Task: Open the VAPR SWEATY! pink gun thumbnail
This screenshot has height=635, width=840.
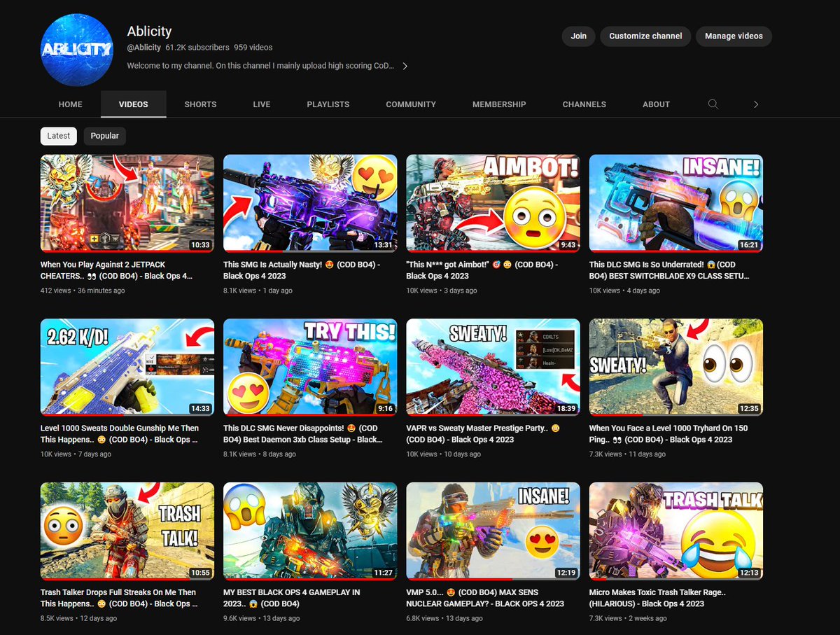Action: [x=493, y=368]
